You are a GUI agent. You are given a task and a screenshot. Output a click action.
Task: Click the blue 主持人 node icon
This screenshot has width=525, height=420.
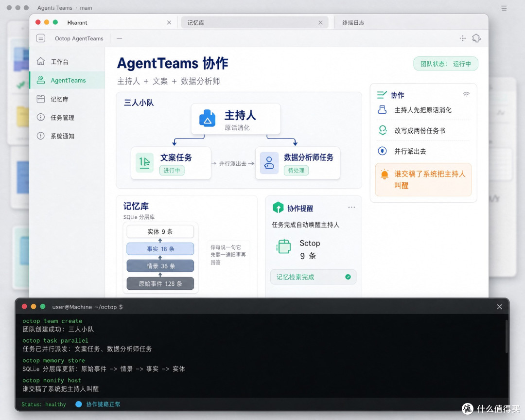(x=207, y=118)
